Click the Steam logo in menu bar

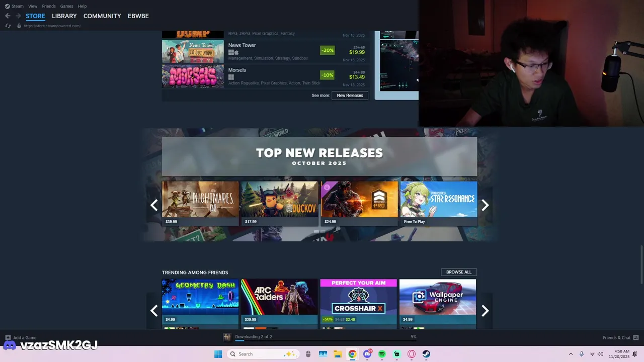pyautogui.click(x=7, y=6)
